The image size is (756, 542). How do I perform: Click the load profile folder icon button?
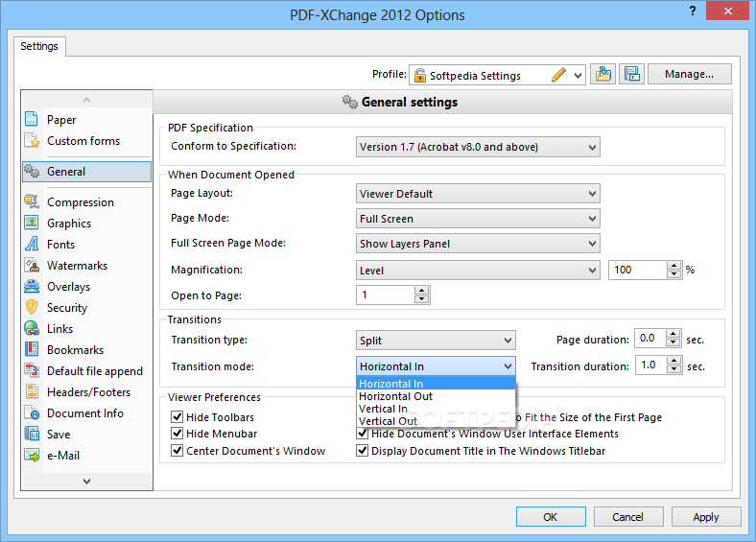point(602,74)
